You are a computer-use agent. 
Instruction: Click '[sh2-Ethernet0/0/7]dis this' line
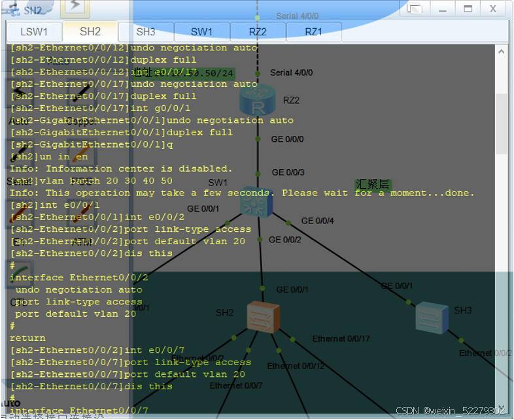point(92,387)
